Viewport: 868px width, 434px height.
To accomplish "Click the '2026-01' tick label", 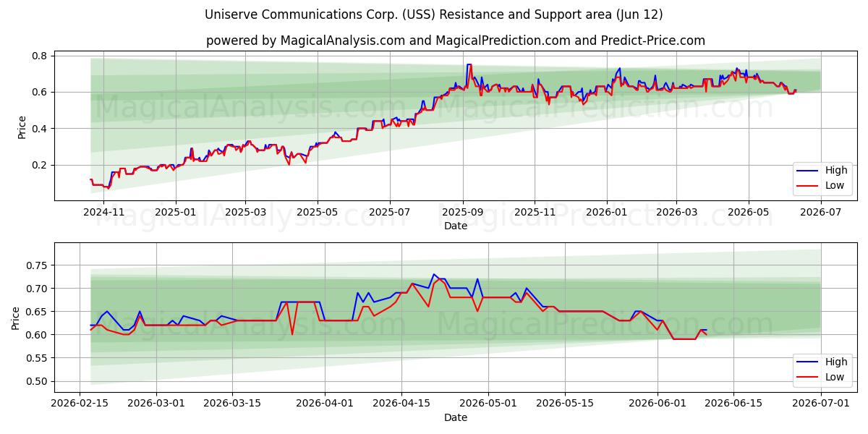I will tap(606, 212).
